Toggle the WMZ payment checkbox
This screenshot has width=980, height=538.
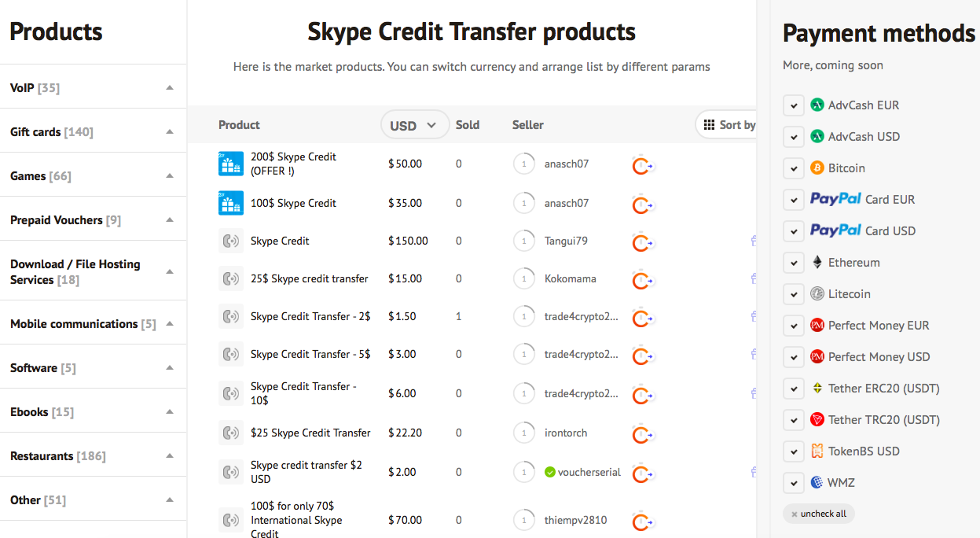794,483
